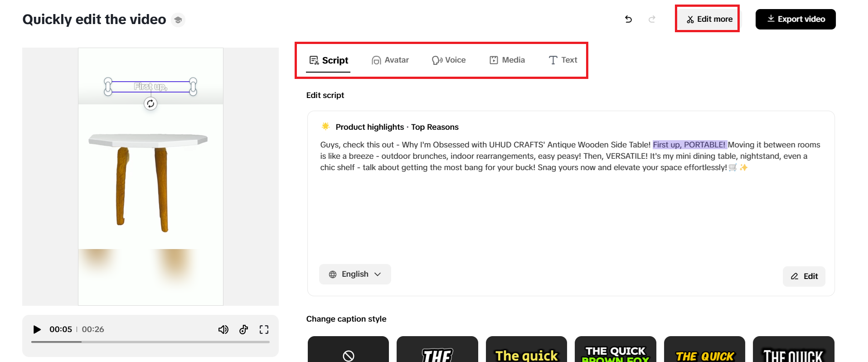Open the Voice tab

point(449,60)
